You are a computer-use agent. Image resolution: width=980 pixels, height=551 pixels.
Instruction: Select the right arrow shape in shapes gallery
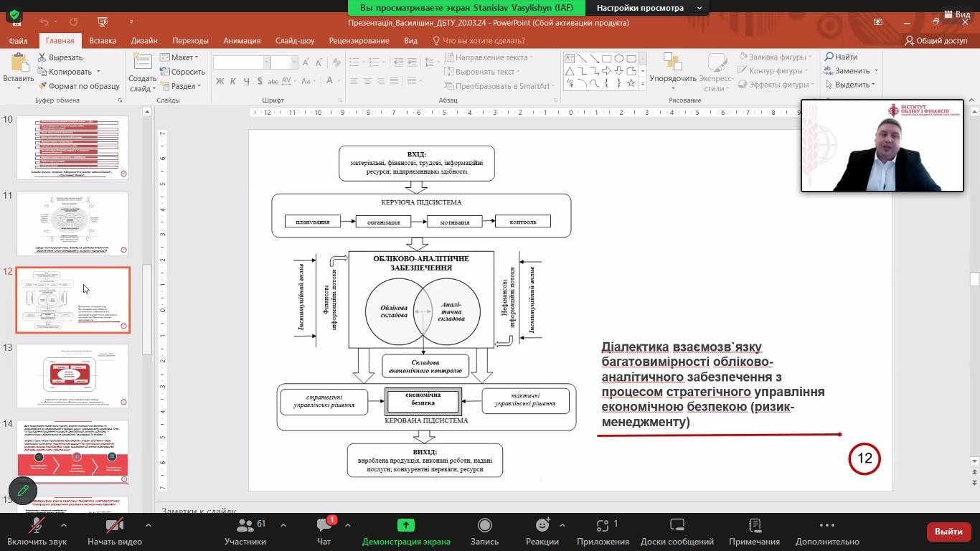606,70
